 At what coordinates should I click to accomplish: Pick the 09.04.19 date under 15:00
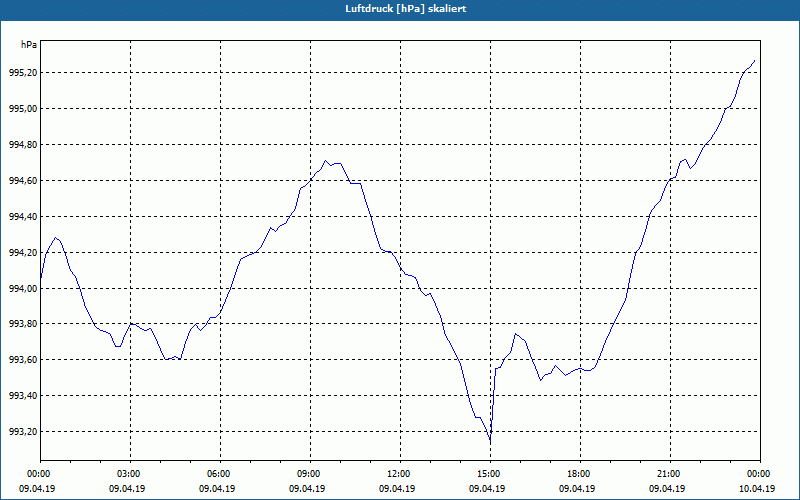pos(487,488)
